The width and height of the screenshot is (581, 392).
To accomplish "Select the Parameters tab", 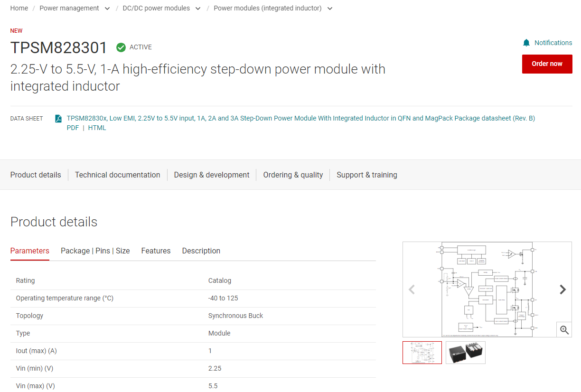I will point(30,251).
